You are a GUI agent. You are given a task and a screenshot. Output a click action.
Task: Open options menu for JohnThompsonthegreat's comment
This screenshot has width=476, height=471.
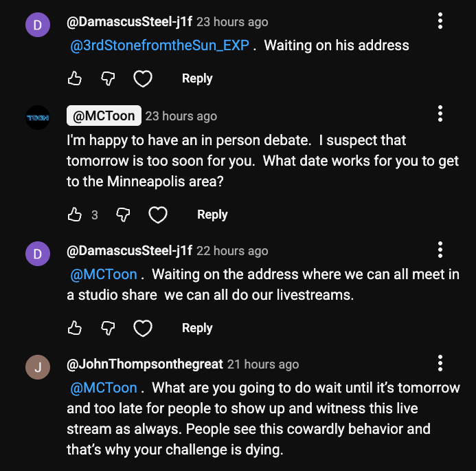tap(440, 363)
